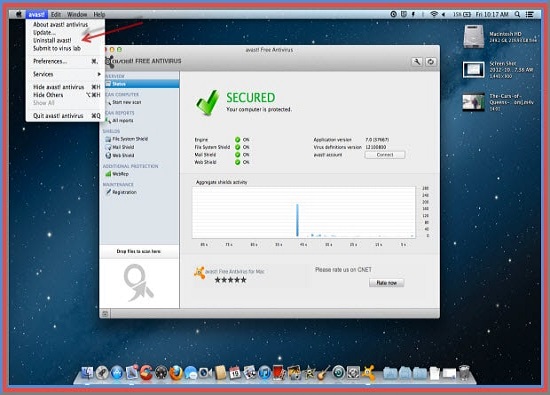Click the Connect button for avast account
The width and height of the screenshot is (550, 395).
pos(385,155)
